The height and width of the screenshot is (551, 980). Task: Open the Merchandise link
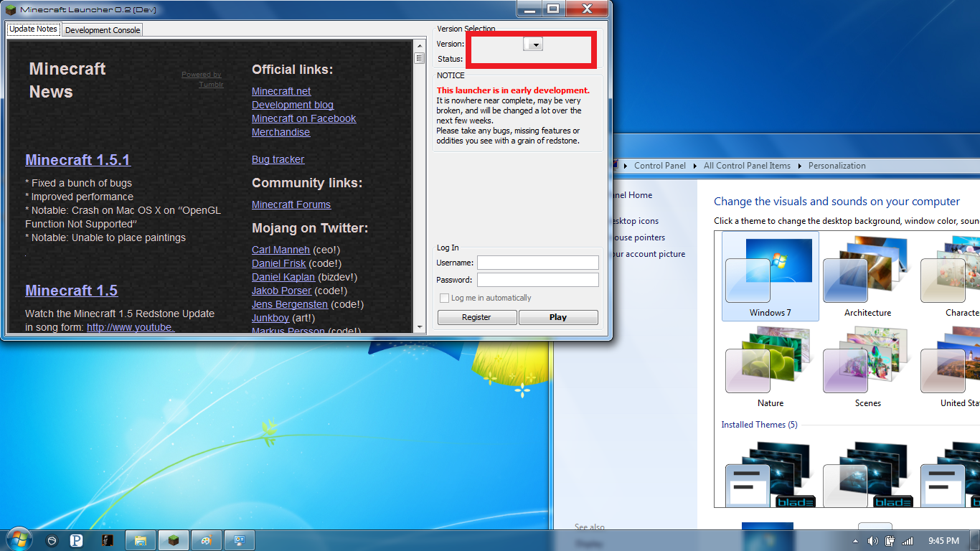point(281,132)
